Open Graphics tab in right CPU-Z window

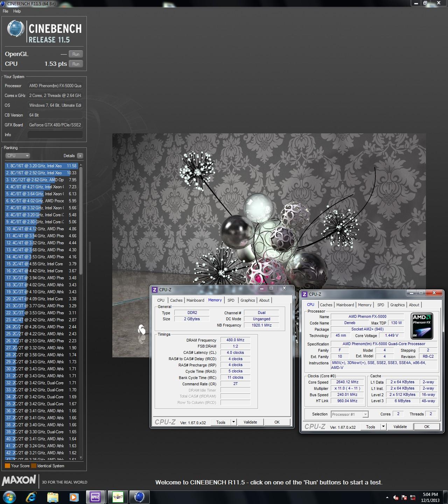click(398, 305)
